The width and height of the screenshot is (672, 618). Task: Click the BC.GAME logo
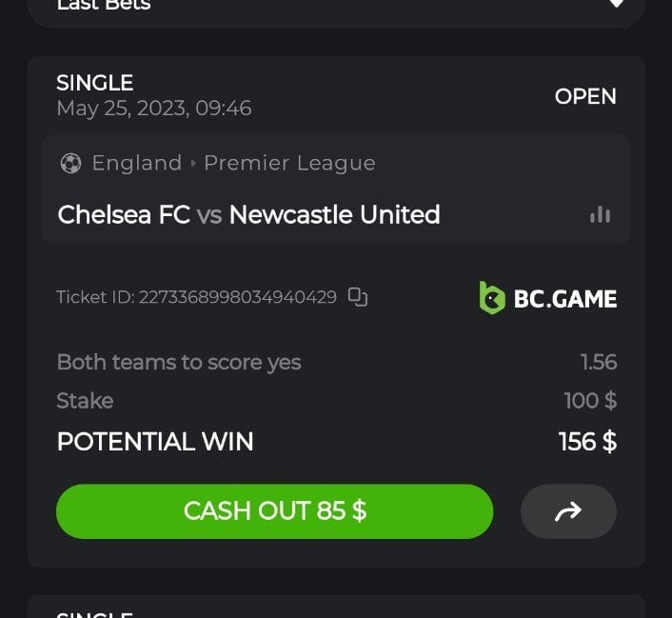coord(547,298)
